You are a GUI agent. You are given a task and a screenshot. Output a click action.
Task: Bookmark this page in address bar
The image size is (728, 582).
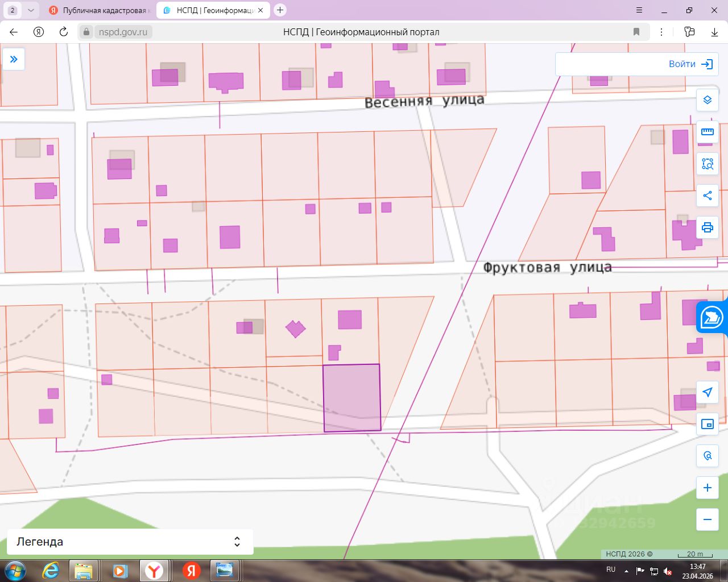pyautogui.click(x=636, y=32)
